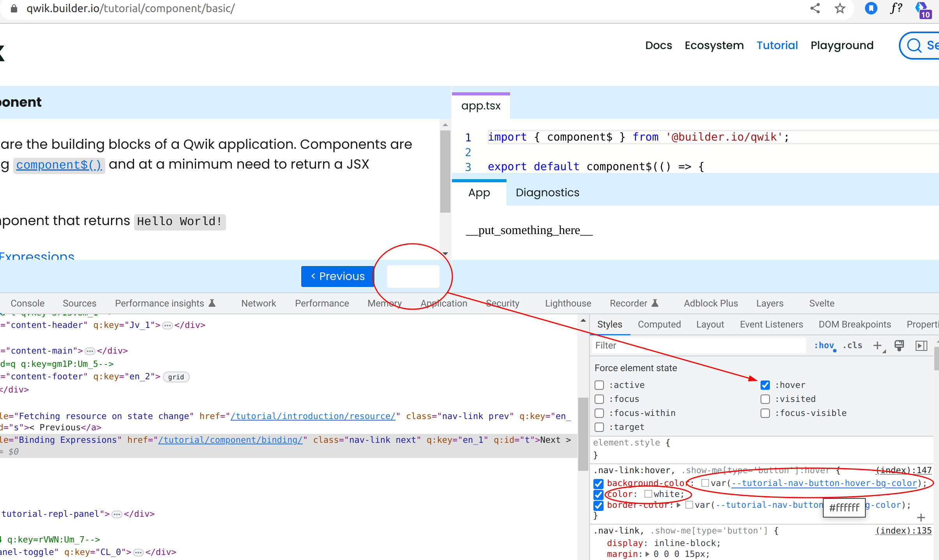The image size is (939, 560).
Task: Bookmark the page using the star icon
Action: click(839, 8)
